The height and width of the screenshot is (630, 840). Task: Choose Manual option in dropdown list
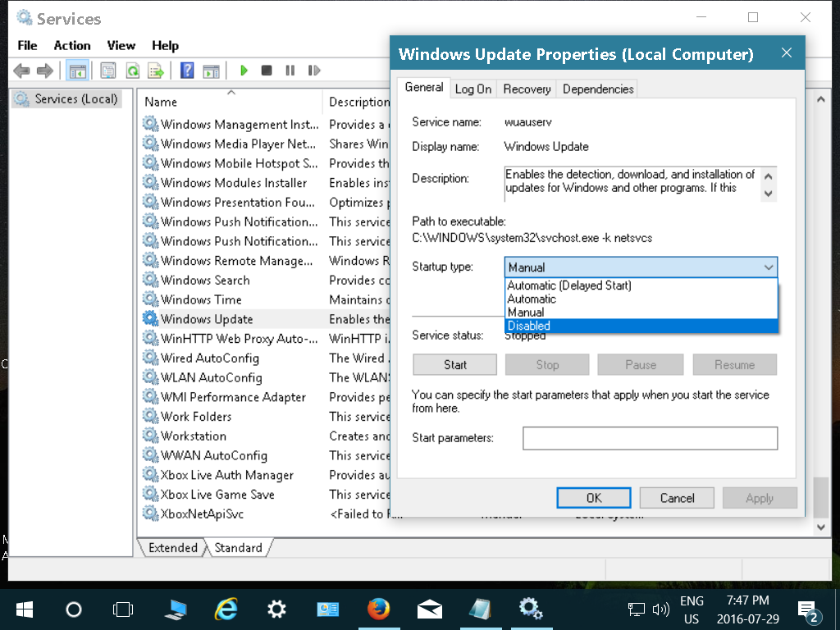641,313
